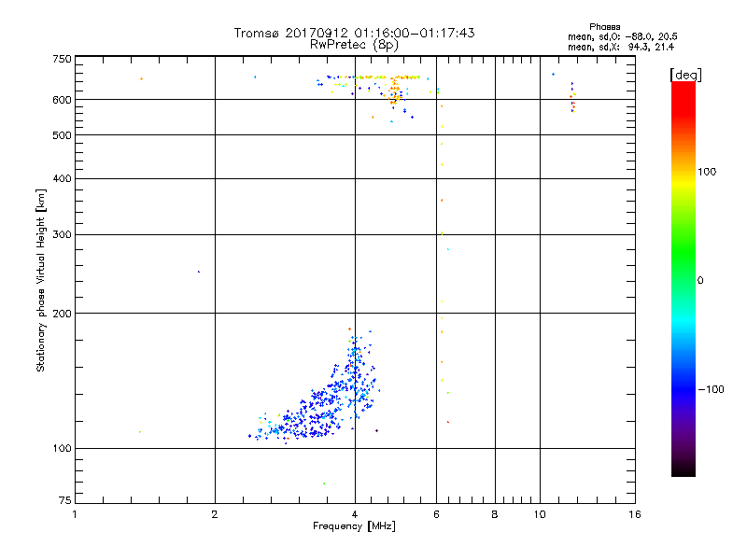This screenshot has width=747, height=560.
Task: Click the x-axis tick label '2'
Action: [x=215, y=514]
